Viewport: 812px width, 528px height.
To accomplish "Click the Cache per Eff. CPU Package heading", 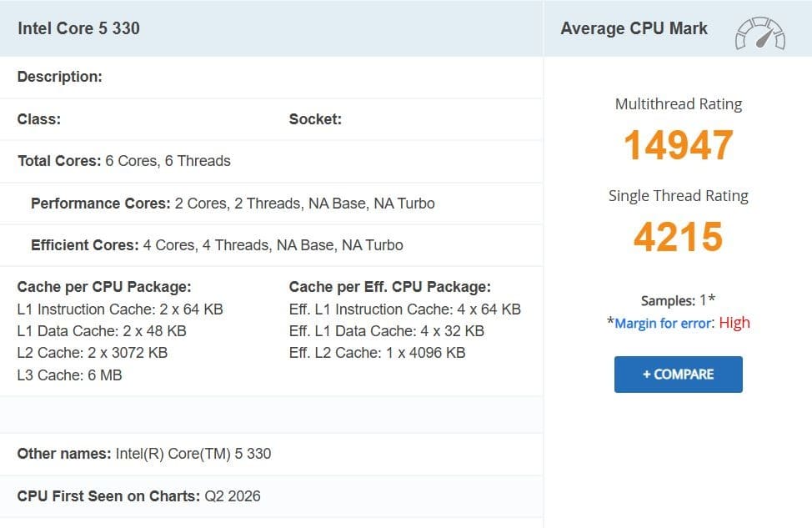I will (x=389, y=287).
